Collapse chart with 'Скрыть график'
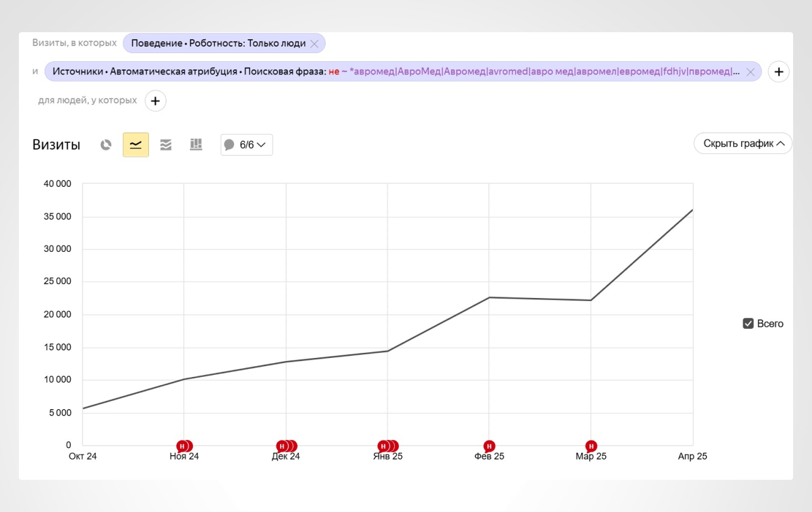The height and width of the screenshot is (512, 812). click(x=743, y=143)
